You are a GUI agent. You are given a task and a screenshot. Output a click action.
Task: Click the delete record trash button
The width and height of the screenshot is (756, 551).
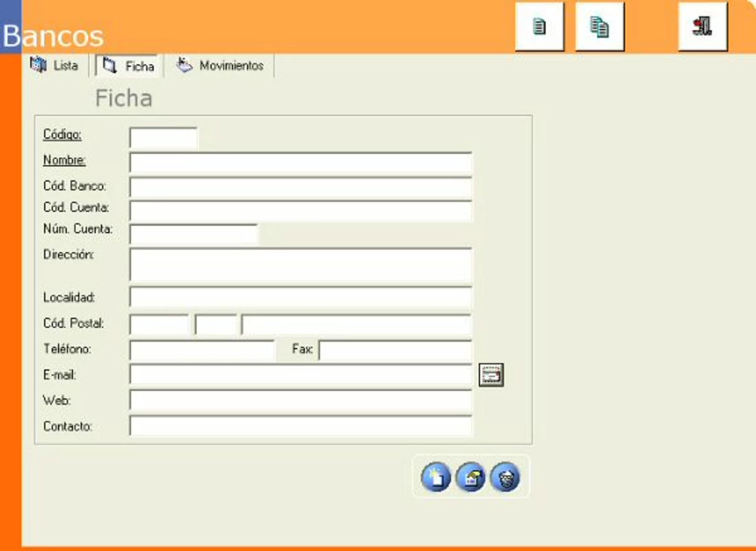(505, 477)
